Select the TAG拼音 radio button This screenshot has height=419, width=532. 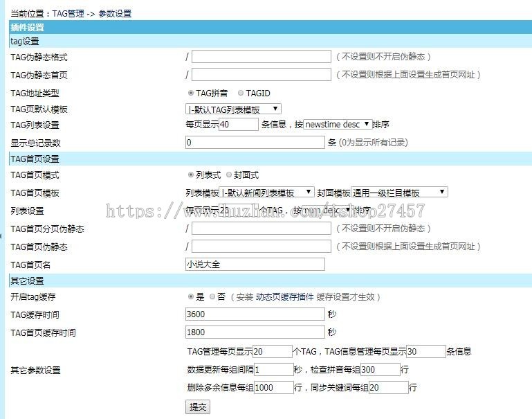pos(191,93)
